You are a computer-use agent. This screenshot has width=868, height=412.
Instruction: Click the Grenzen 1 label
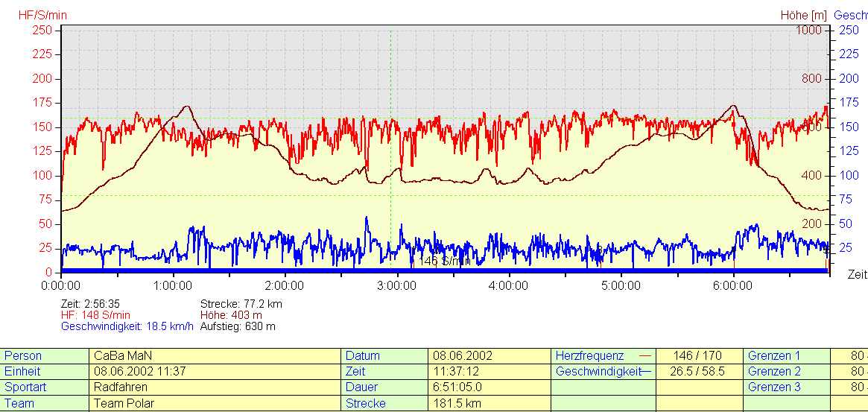pyautogui.click(x=774, y=356)
